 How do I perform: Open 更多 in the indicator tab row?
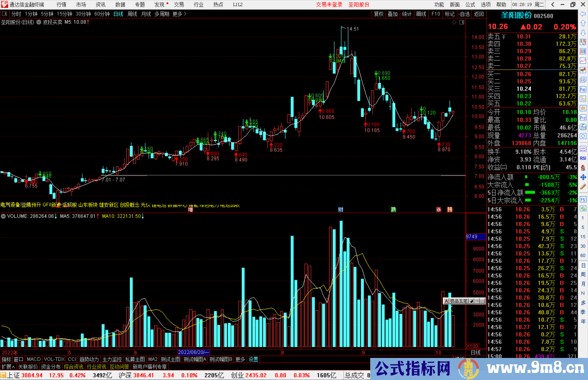[240, 359]
